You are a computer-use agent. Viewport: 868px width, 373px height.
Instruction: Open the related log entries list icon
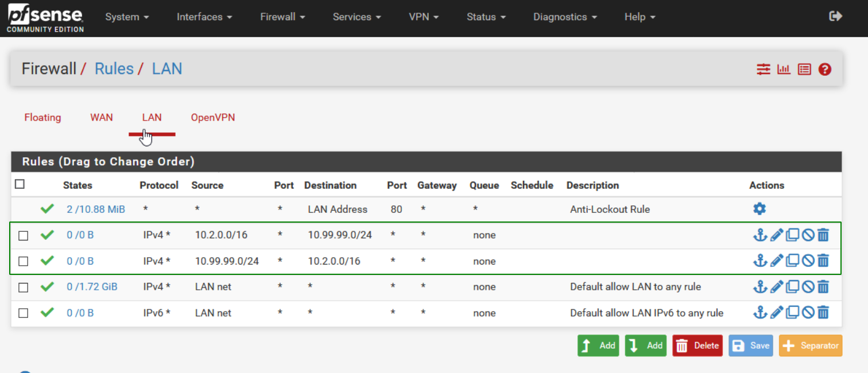(804, 69)
